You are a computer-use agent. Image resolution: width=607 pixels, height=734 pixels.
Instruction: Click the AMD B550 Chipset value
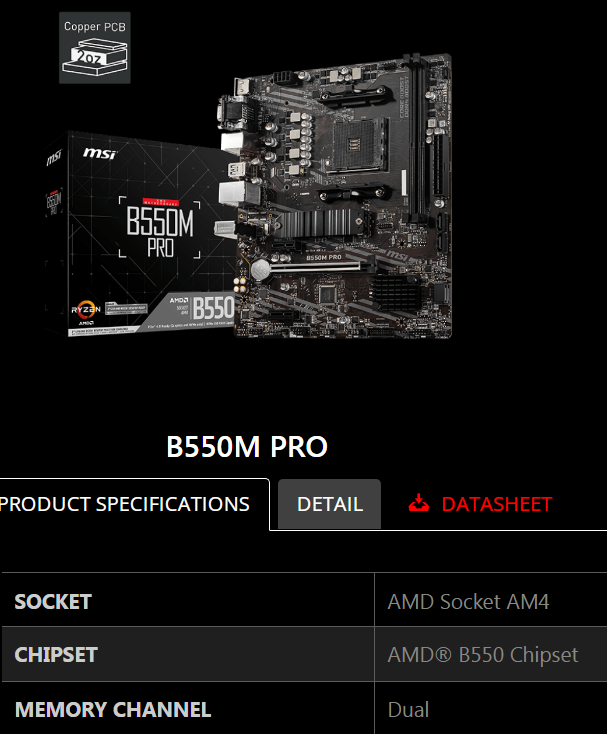[483, 654]
